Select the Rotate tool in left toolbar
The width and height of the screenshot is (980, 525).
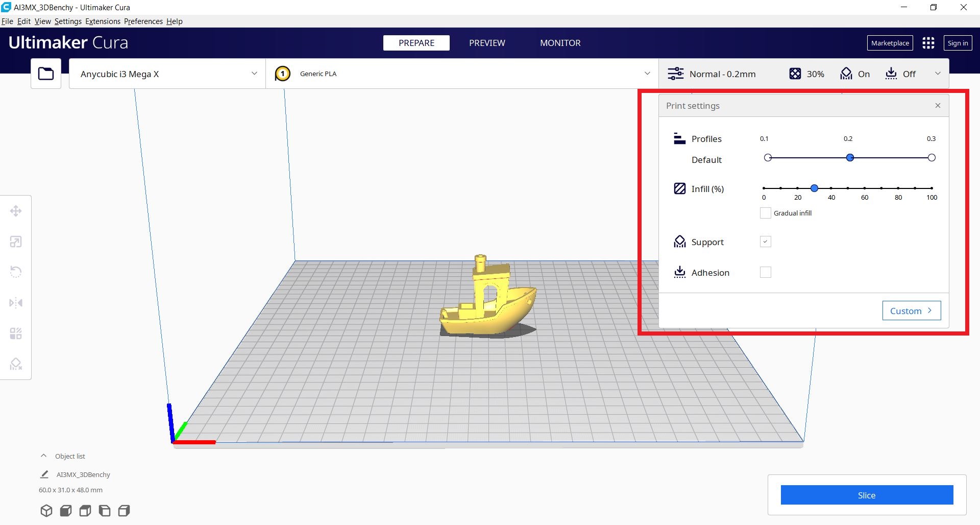16,272
